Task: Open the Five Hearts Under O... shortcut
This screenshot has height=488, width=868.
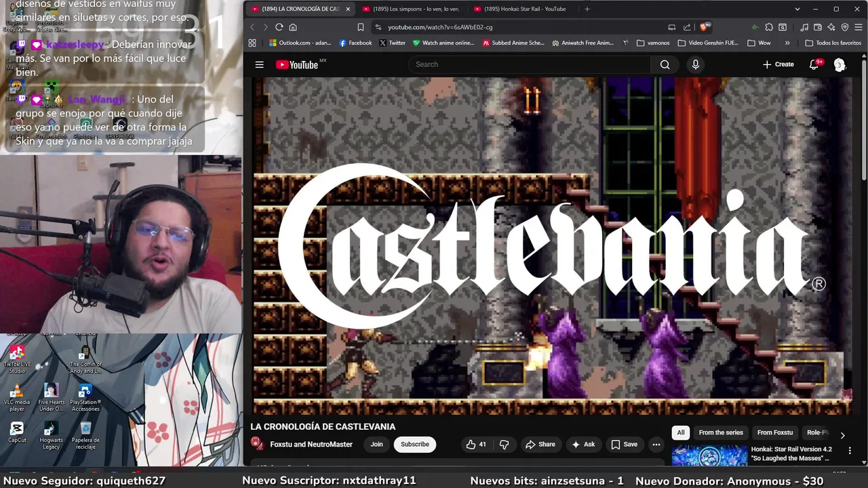Action: click(51, 398)
